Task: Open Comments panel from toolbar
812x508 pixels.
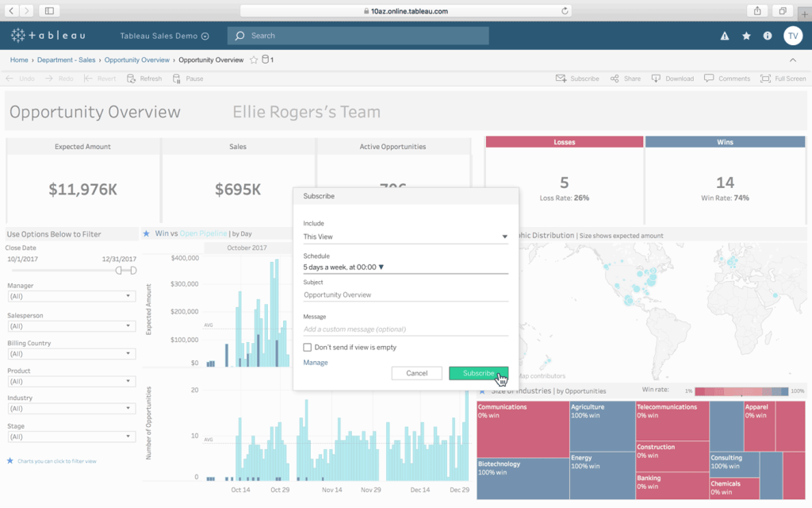Action: [x=727, y=79]
